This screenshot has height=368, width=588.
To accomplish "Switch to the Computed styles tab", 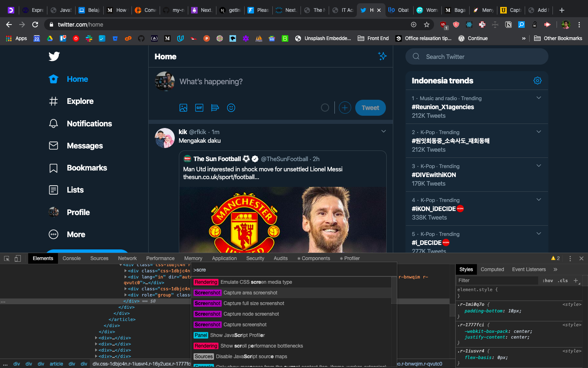I will 492,269.
